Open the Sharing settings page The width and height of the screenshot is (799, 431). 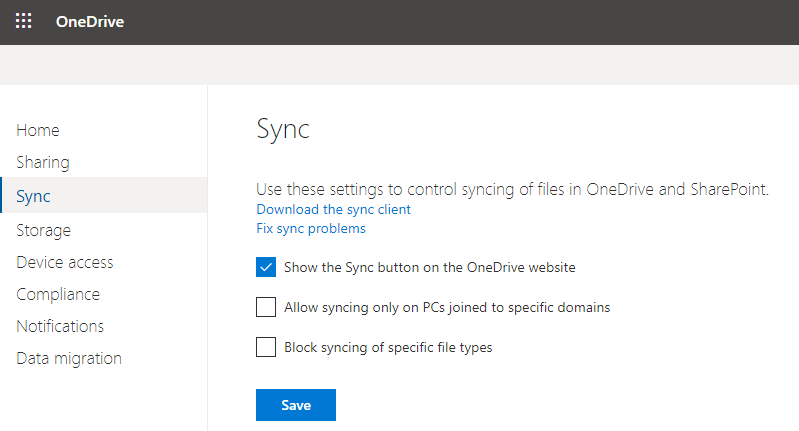43,162
